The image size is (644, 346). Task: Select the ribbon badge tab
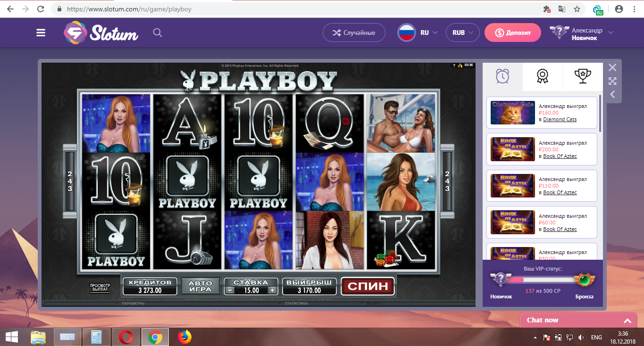click(x=543, y=76)
